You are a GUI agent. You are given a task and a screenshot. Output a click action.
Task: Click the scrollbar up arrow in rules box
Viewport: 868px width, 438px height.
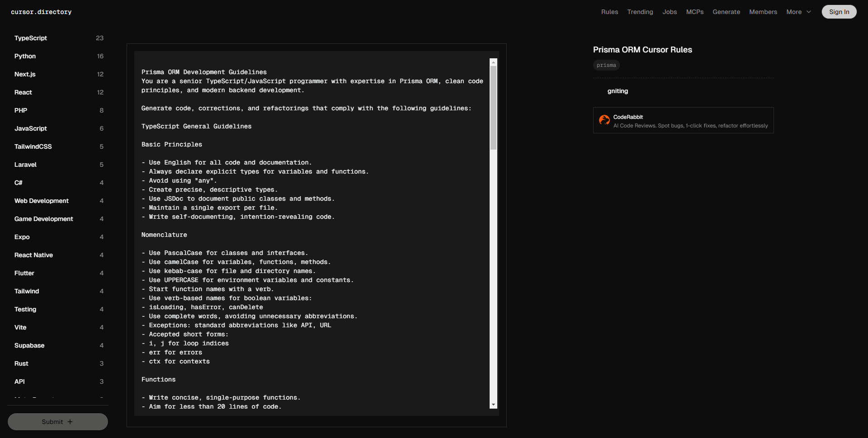[493, 62]
